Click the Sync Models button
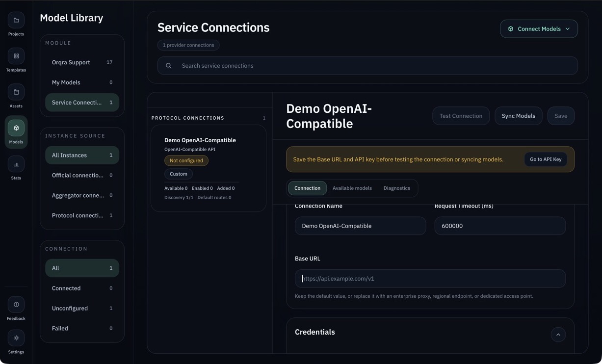The width and height of the screenshot is (602, 364). (518, 116)
